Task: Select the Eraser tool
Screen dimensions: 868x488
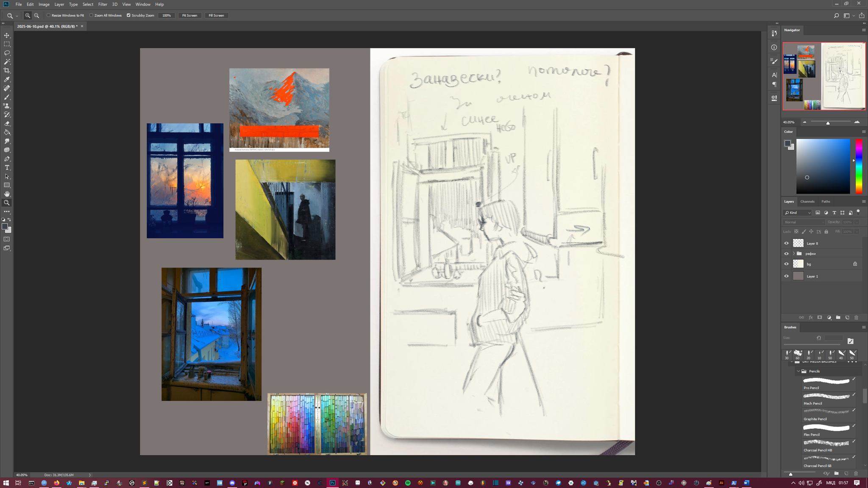Action: 7,123
